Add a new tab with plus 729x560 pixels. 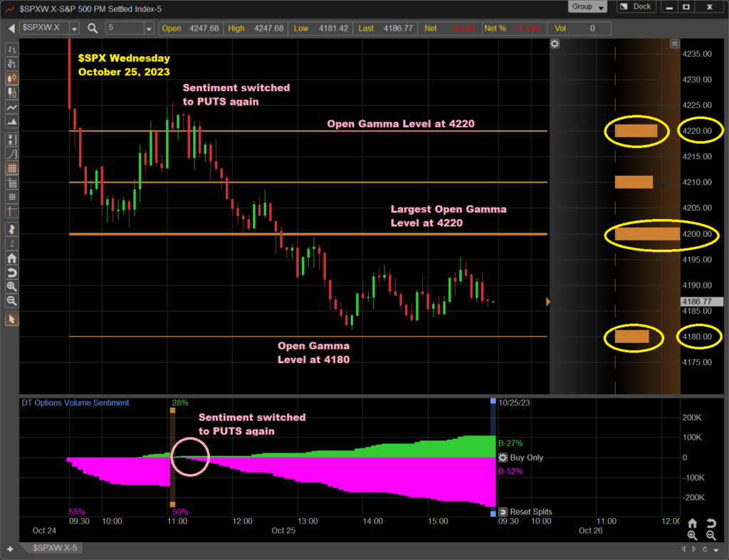[x=10, y=549]
